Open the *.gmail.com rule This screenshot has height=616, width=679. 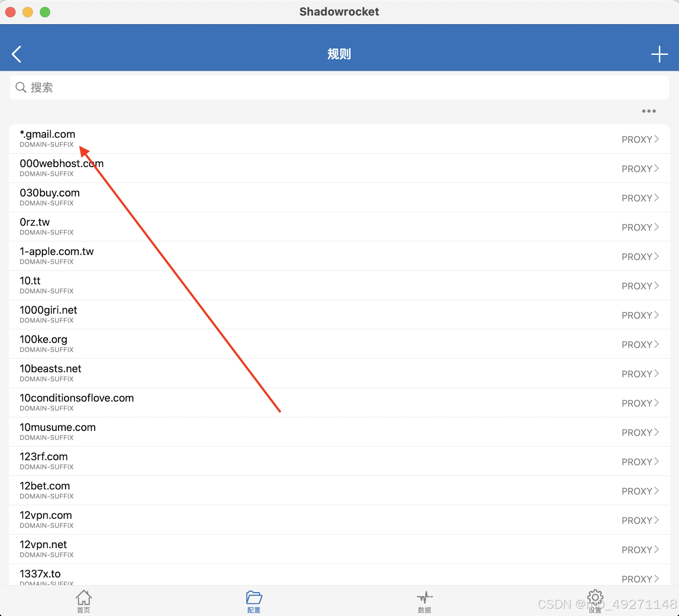click(339, 139)
